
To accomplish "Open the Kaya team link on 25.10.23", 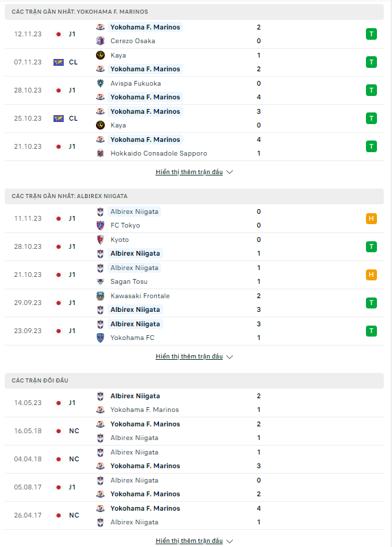I will (x=119, y=125).
